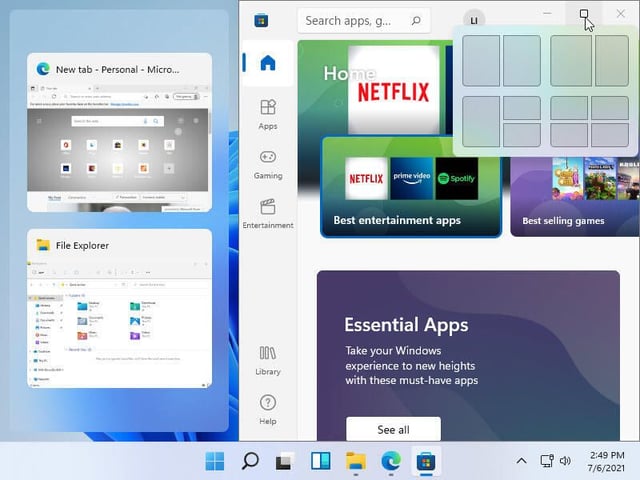Viewport: 640px width, 480px height.
Task: Click the search magnifier in Store search box
Action: pyautogui.click(x=416, y=20)
